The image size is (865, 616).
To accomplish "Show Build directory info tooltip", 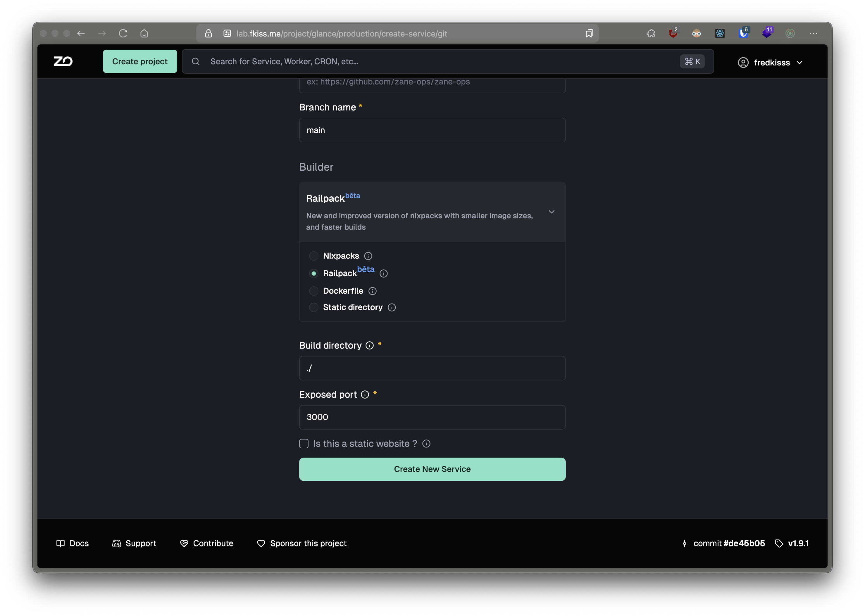I will (x=370, y=346).
